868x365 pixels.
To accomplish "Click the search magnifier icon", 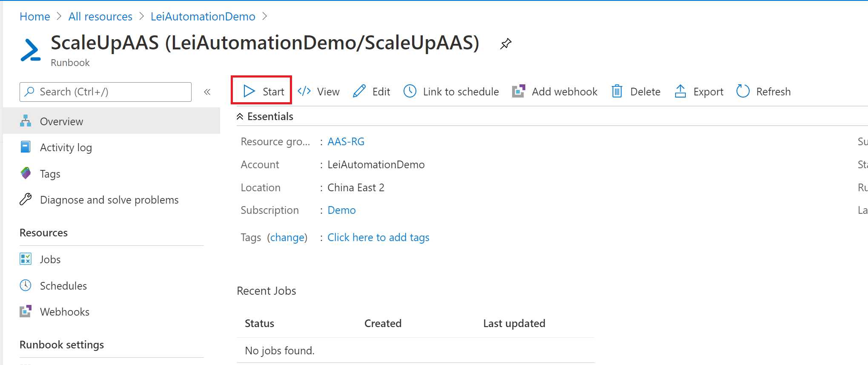I will click(29, 92).
